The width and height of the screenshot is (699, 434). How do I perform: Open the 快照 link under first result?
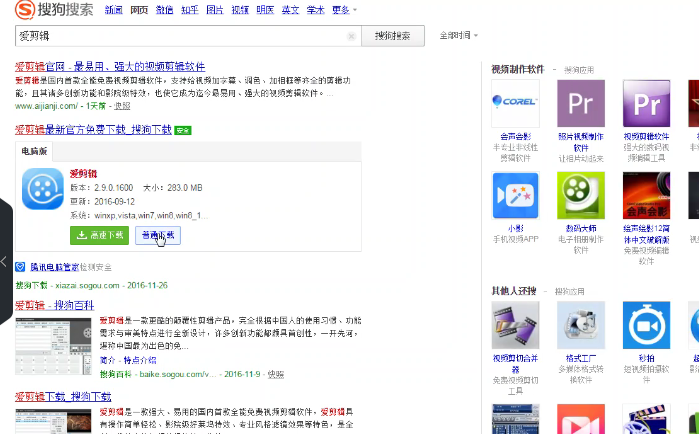pyautogui.click(x=122, y=106)
